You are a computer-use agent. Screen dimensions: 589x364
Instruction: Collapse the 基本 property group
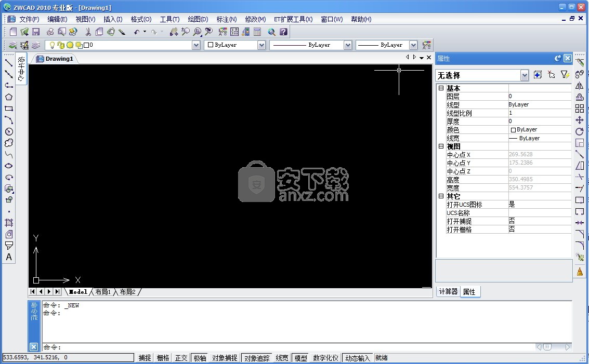441,88
